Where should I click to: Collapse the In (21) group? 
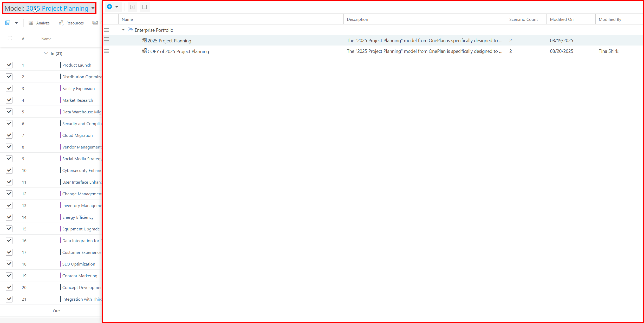click(x=46, y=53)
